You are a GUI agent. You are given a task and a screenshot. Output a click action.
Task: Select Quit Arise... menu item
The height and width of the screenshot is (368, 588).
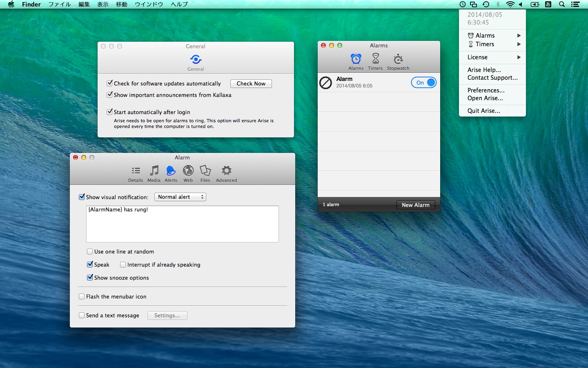[483, 111]
